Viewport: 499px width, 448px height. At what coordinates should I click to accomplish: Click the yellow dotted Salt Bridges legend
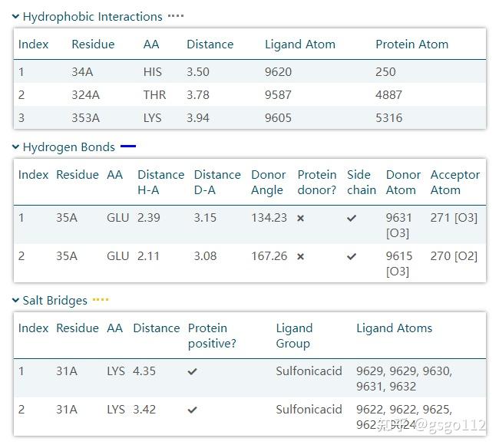click(x=101, y=300)
